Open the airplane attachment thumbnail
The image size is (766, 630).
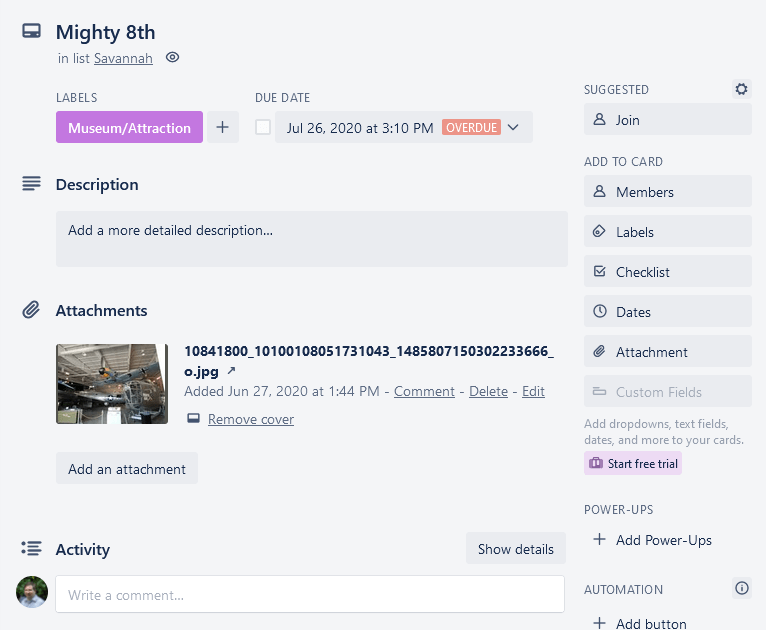(112, 384)
